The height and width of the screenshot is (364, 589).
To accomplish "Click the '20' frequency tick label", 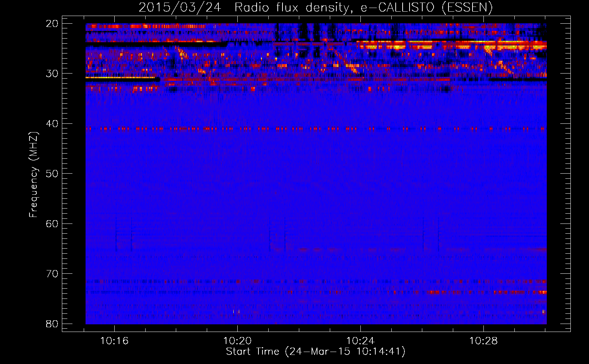I will (52, 24).
